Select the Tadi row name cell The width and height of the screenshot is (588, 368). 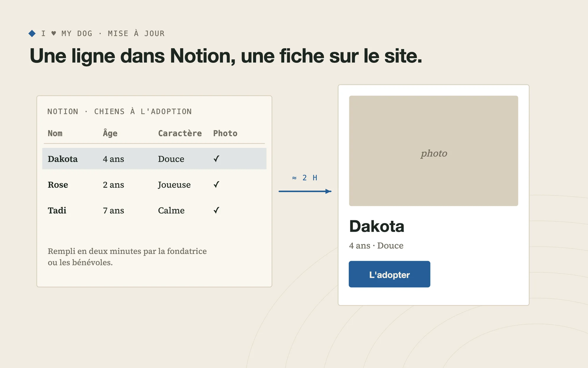pos(57,210)
